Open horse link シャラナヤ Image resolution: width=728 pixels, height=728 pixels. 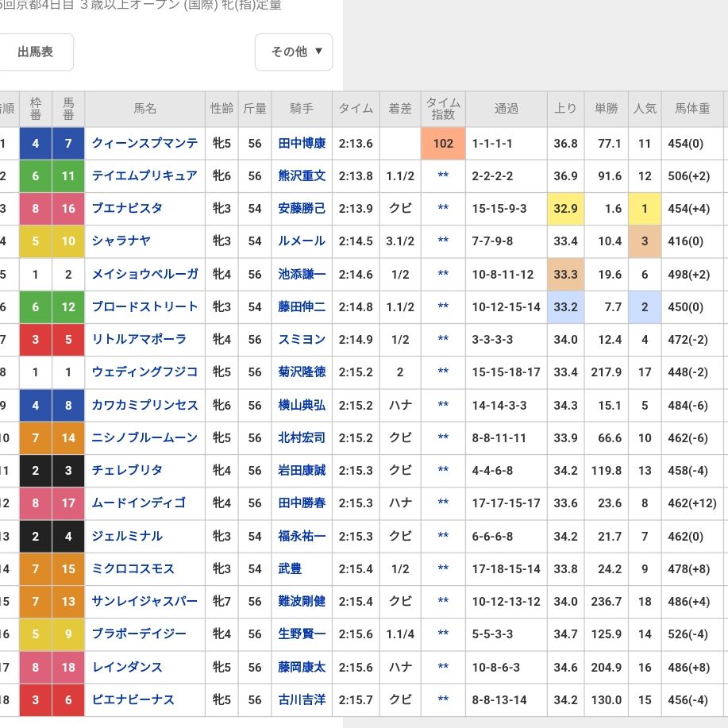tap(121, 241)
